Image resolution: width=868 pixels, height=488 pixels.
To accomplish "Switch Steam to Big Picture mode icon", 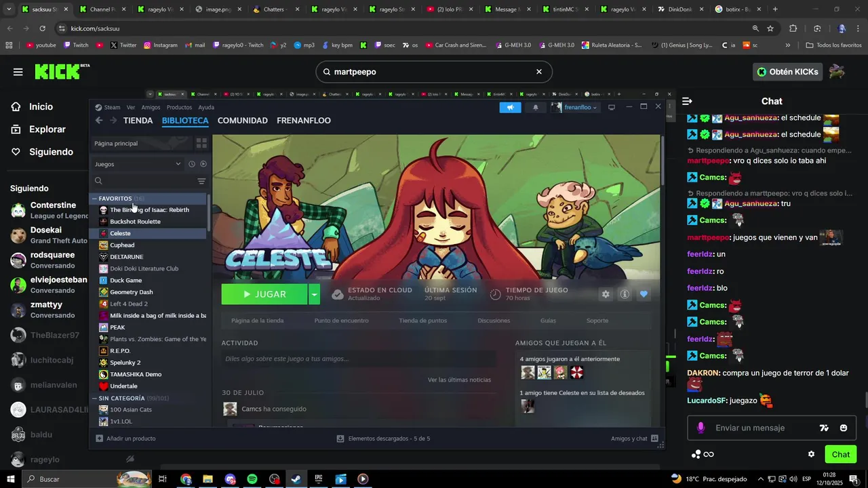I will (x=611, y=107).
